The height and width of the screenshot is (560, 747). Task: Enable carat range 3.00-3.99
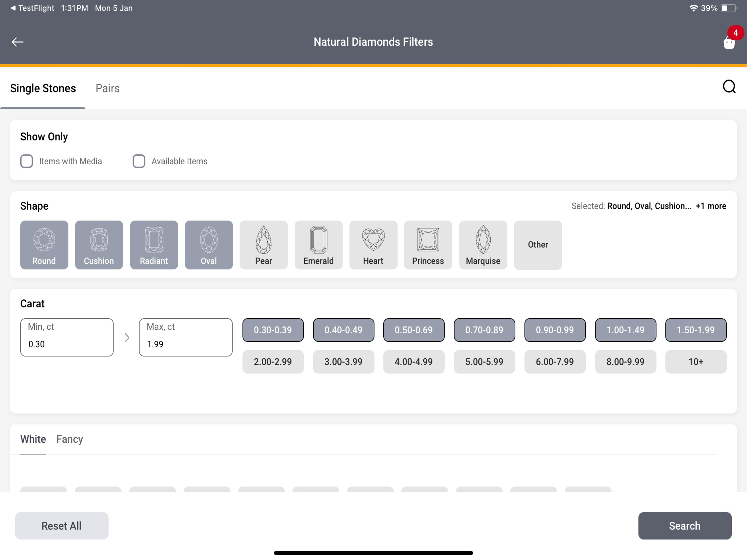pos(343,362)
